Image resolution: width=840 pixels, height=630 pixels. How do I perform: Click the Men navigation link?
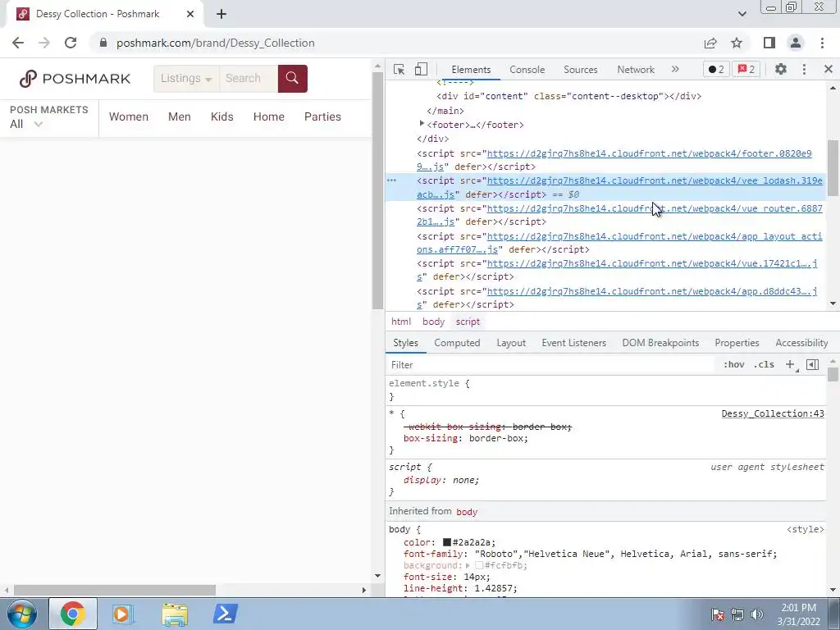(180, 116)
